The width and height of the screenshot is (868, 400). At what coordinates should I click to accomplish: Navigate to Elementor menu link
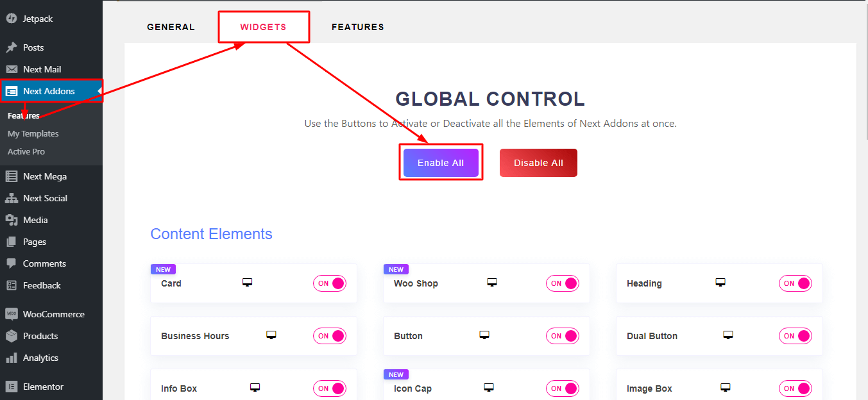[x=44, y=387]
